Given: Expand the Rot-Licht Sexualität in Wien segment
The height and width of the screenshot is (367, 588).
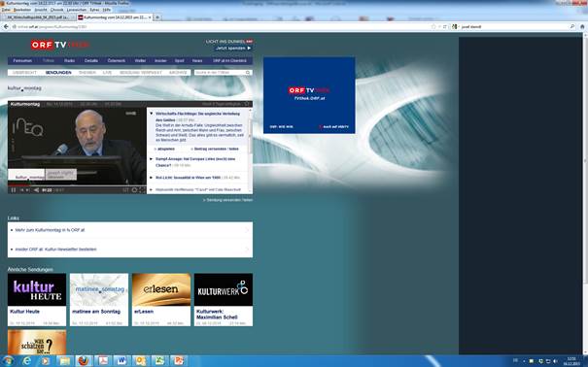Looking at the screenshot, I should (x=151, y=178).
